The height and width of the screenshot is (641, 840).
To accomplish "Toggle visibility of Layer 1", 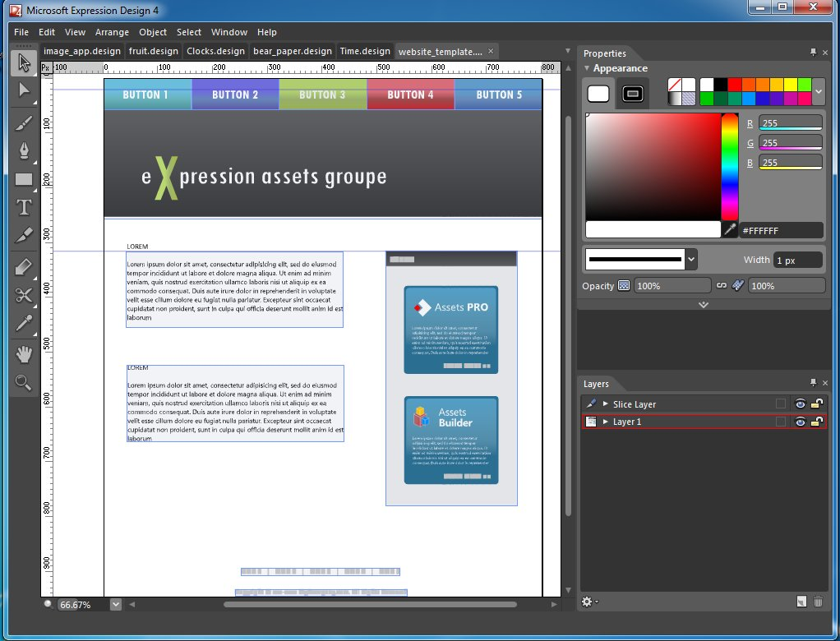I will pos(799,422).
